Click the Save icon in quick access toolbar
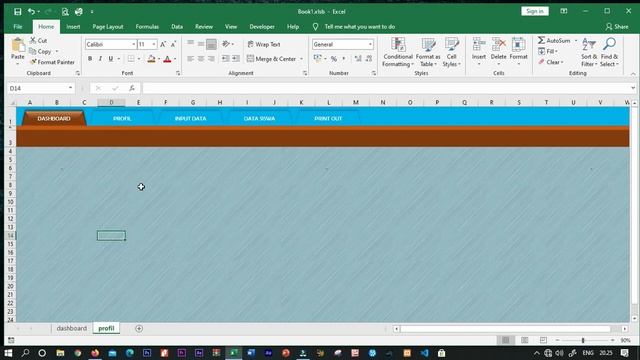 click(18, 11)
